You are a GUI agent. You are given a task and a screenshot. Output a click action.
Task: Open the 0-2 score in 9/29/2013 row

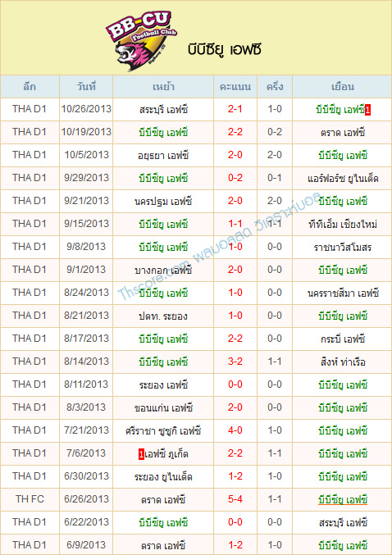pyautogui.click(x=235, y=178)
